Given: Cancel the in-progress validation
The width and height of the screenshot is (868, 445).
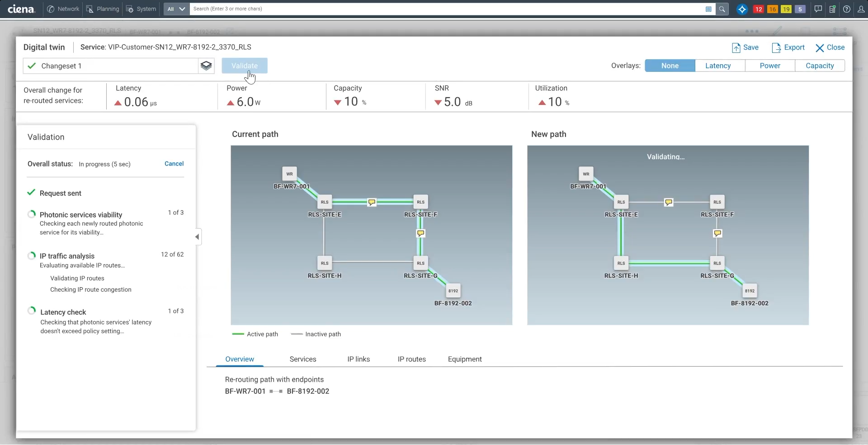Looking at the screenshot, I should pyautogui.click(x=174, y=164).
